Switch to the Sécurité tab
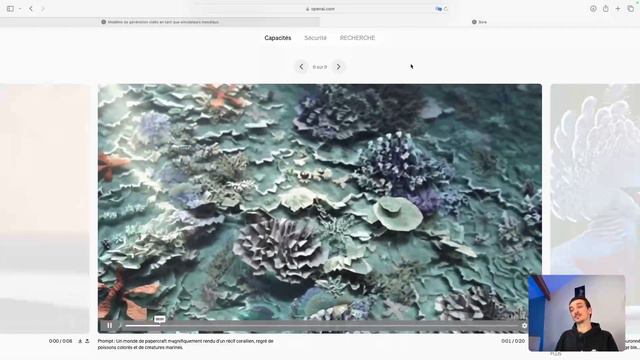Viewport: 640px width, 360px height. click(x=316, y=38)
